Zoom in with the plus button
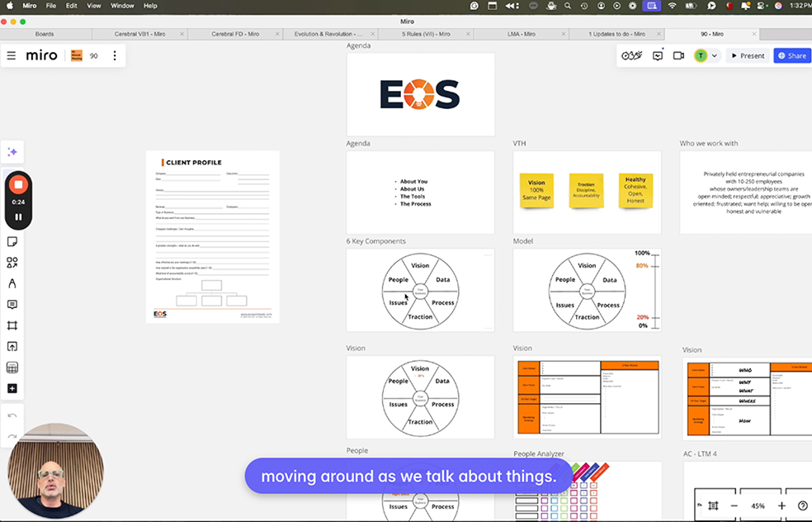812x522 pixels. (x=781, y=505)
